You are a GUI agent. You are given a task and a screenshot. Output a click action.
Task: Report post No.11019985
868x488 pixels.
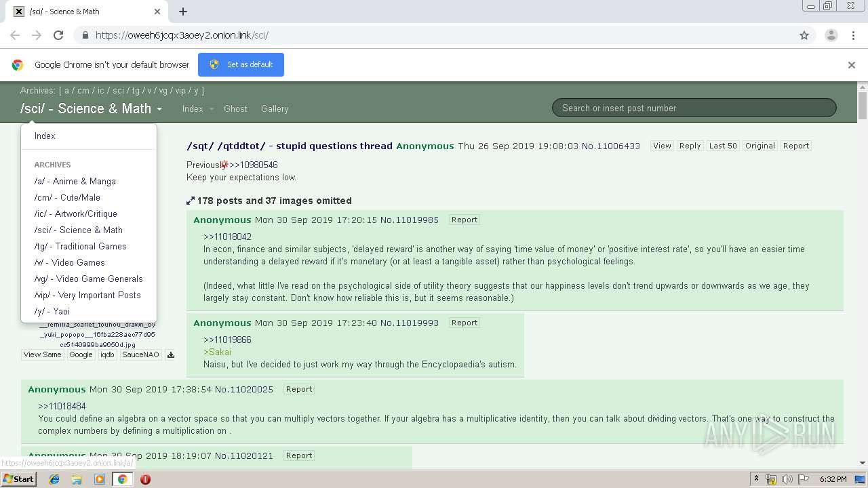pyautogui.click(x=465, y=220)
